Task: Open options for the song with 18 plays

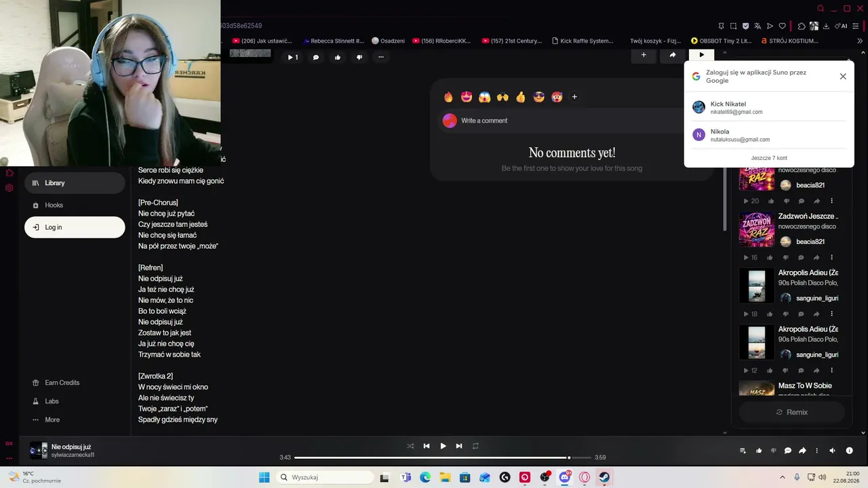Action: coord(831,314)
